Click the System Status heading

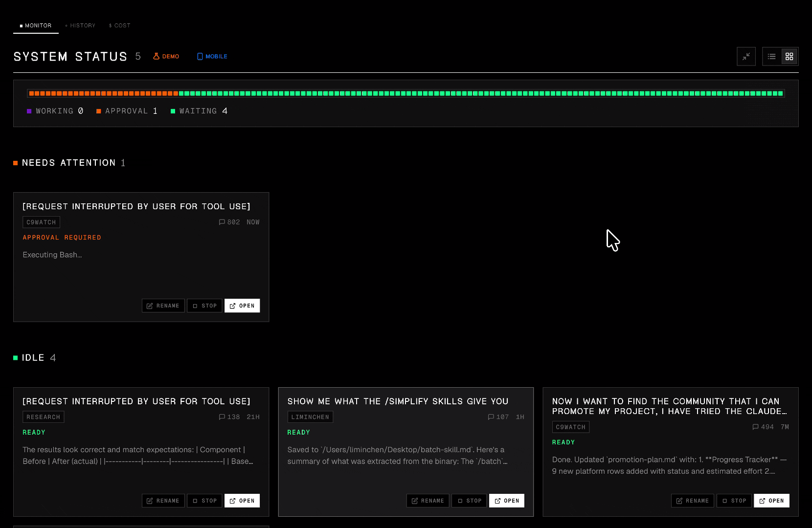point(70,57)
